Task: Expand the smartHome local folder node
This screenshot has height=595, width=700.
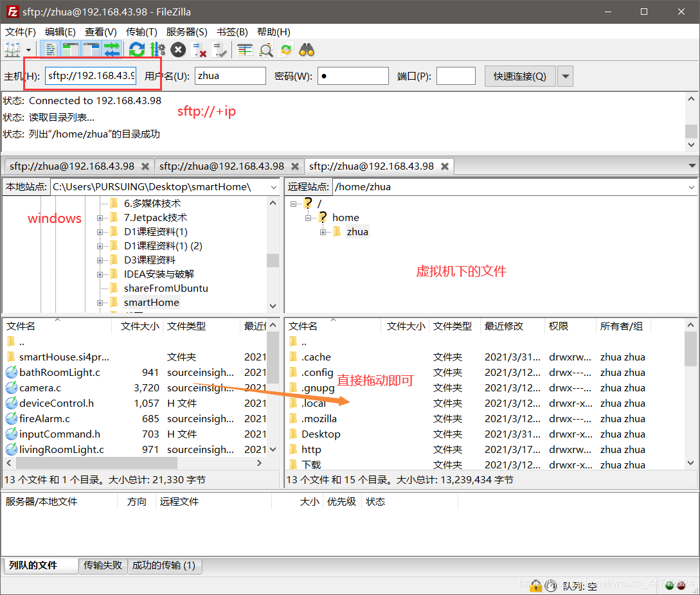Action: (100, 303)
